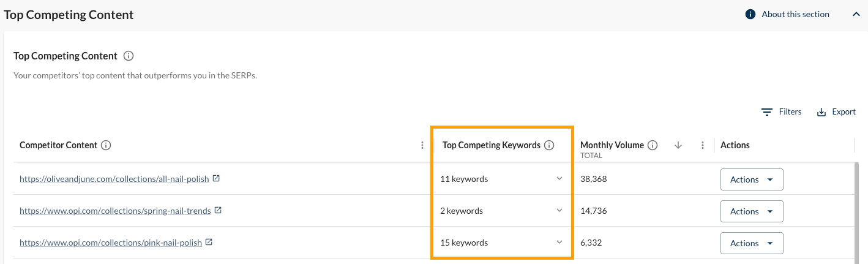Click info icon next to Competitor Content header

click(106, 145)
